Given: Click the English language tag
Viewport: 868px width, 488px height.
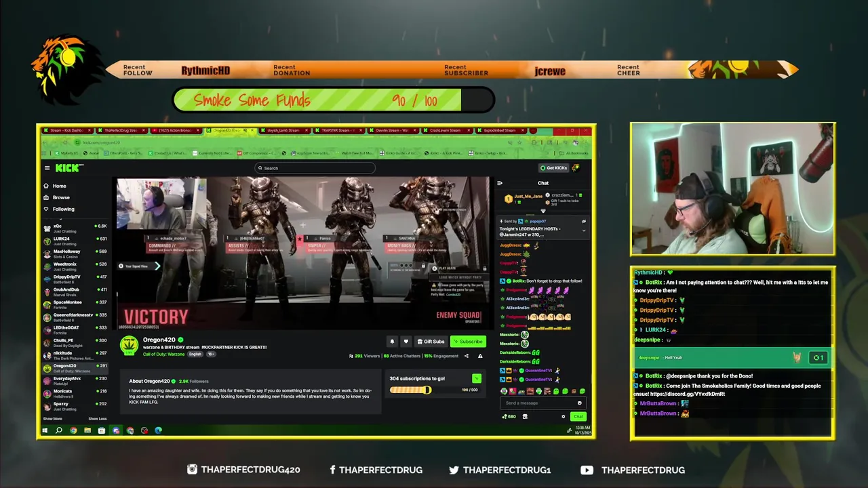Looking at the screenshot, I should (x=195, y=354).
